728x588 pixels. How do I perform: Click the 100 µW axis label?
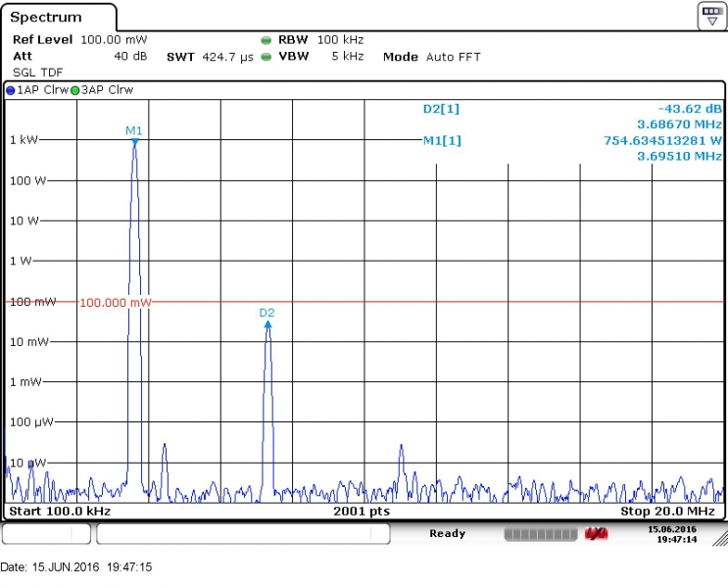point(31,422)
